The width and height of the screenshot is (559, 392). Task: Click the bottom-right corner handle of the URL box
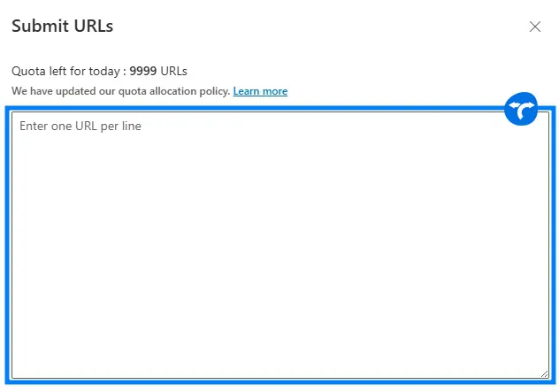coord(545,374)
